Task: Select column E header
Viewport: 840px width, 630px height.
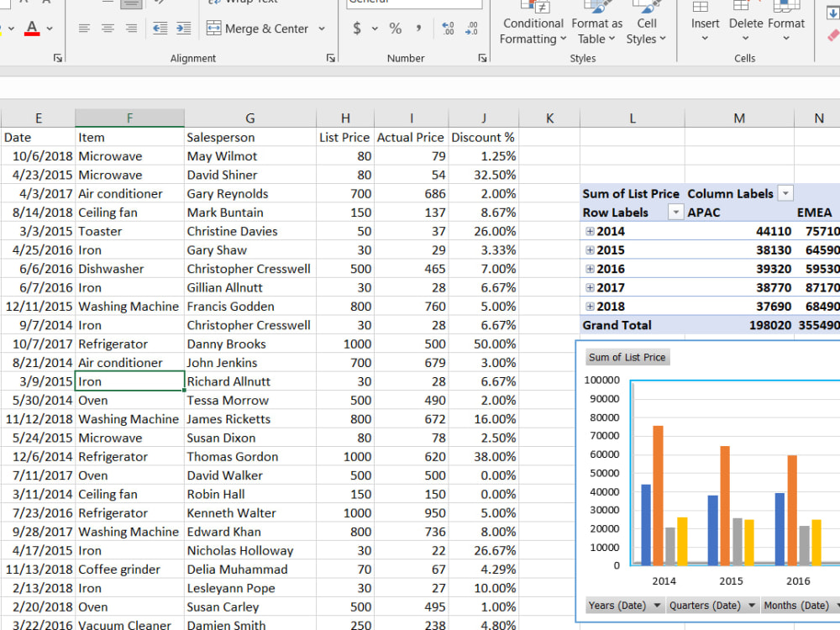Action: [x=38, y=118]
